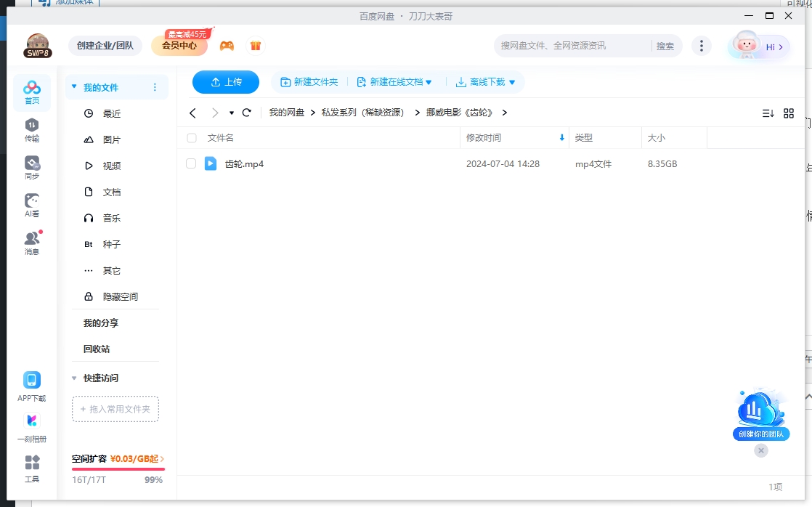The width and height of the screenshot is (812, 507).
Task: Open 消息 (Messages) in the sidebar
Action: tap(31, 240)
